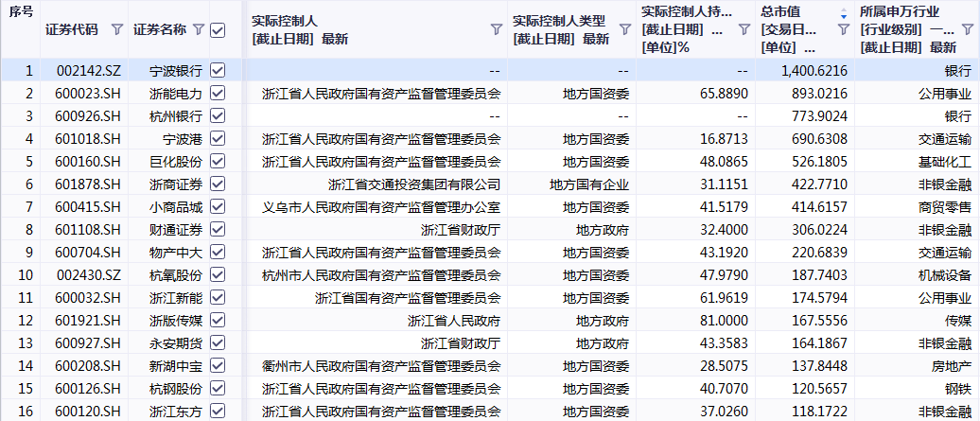
Task: Click 地方政府 type in 财通证券 row
Action: coord(603,230)
